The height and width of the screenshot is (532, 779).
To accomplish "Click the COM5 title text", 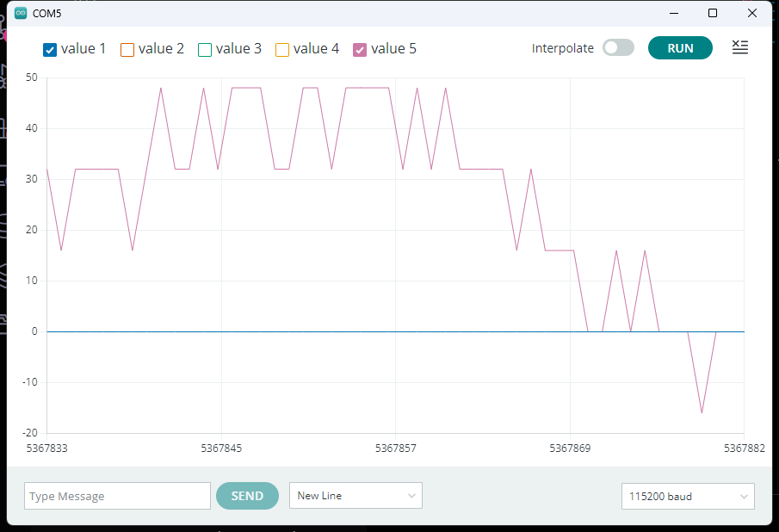I will point(46,14).
